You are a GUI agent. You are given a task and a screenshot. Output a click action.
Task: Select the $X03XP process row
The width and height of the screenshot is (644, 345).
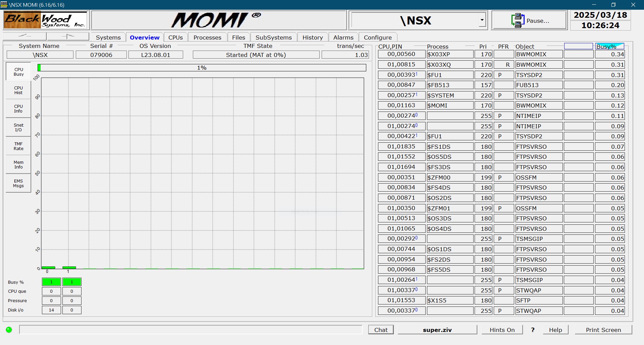[x=501, y=54]
